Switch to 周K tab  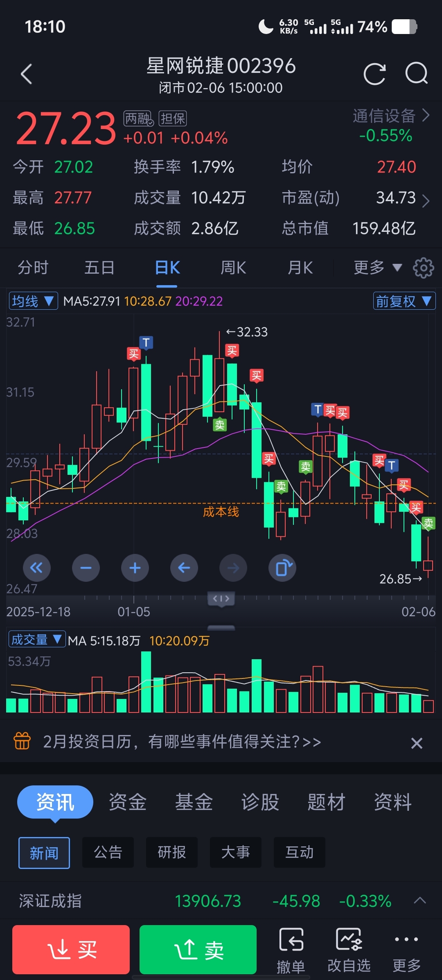point(233,268)
